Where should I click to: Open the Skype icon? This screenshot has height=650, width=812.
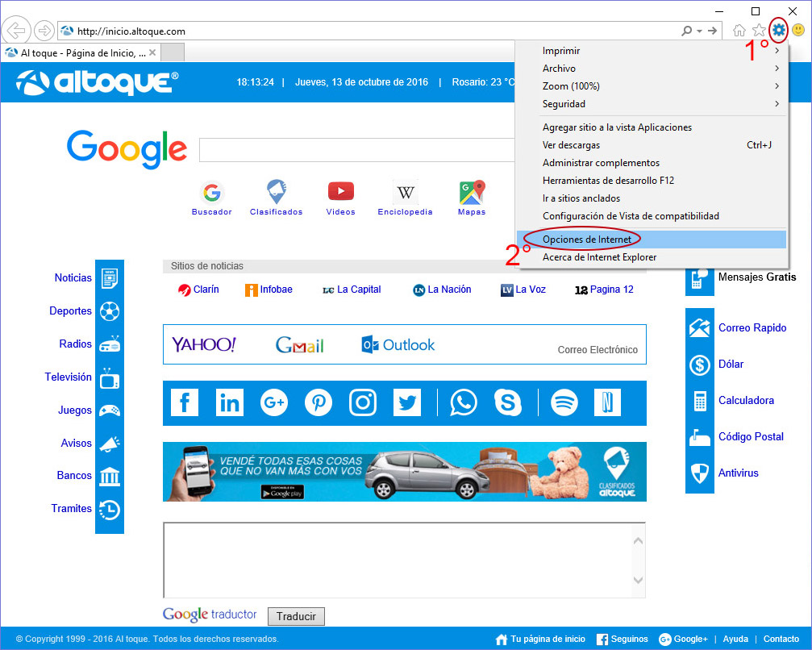[508, 402]
